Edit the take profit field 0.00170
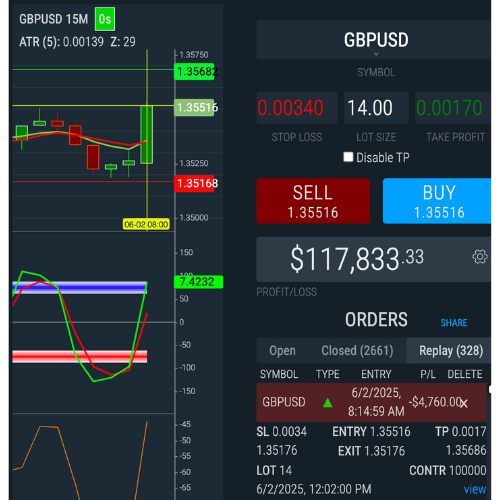Viewport: 500px width, 500px height. pos(453,108)
